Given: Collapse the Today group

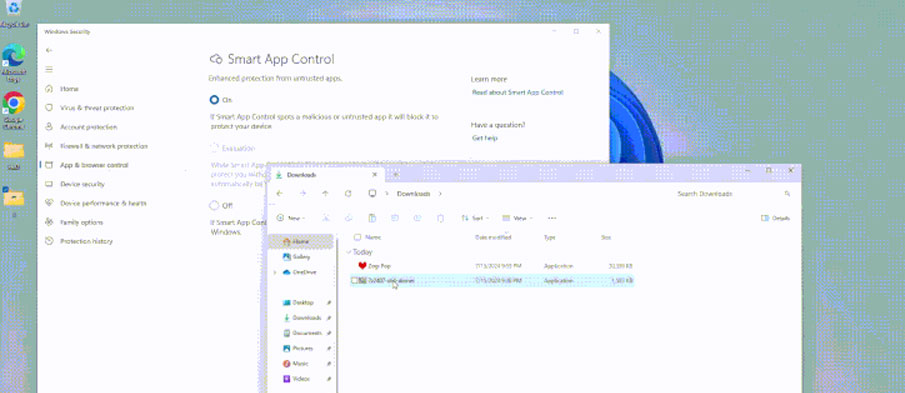Looking at the screenshot, I should [349, 252].
